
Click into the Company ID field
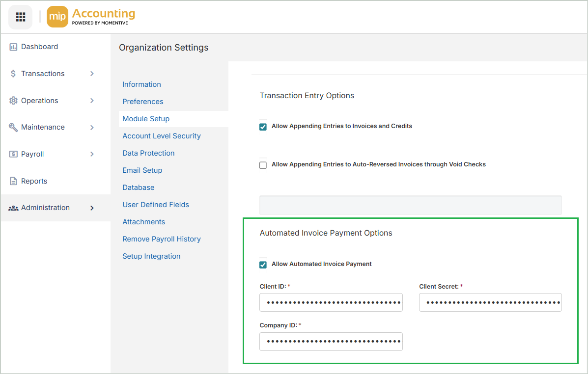[x=331, y=341]
